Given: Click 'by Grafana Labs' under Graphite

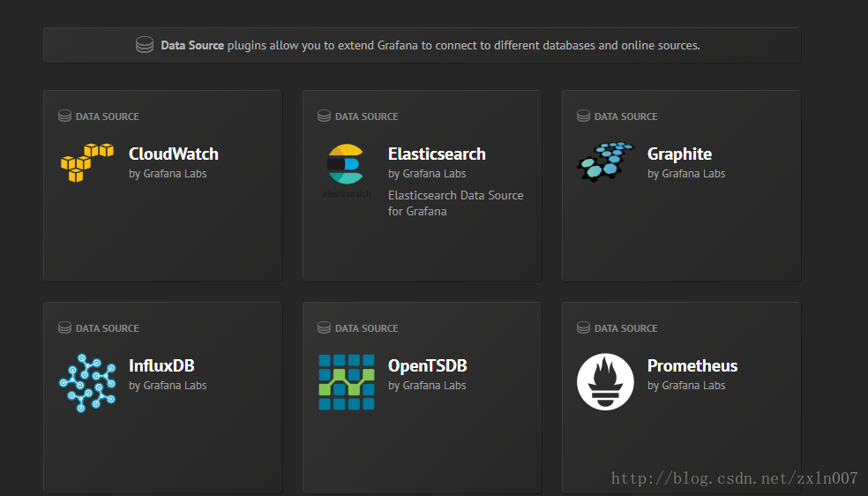Looking at the screenshot, I should 686,174.
